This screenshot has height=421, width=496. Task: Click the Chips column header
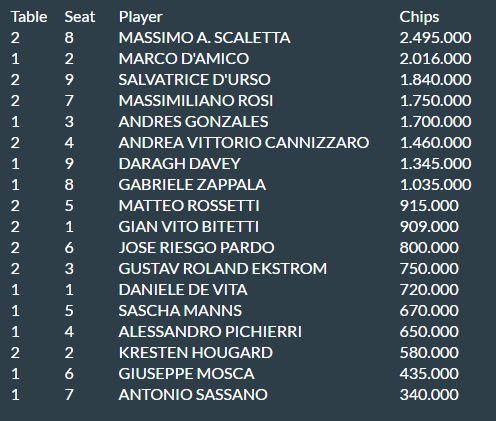pyautogui.click(x=419, y=17)
